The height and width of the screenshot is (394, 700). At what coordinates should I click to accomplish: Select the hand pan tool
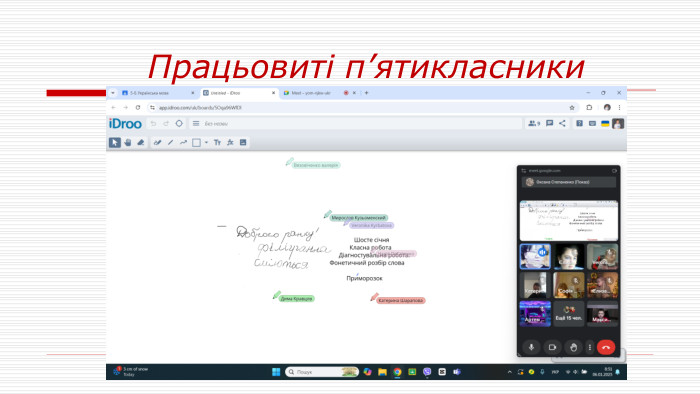(128, 142)
